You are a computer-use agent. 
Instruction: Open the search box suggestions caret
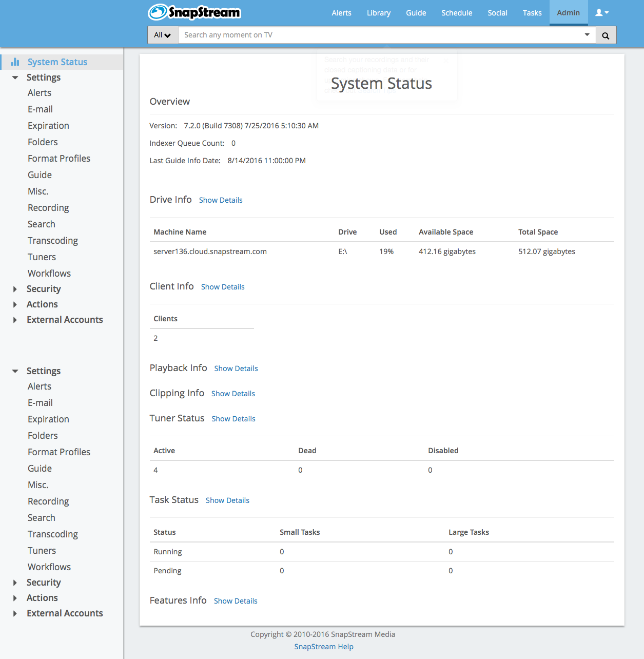click(587, 35)
